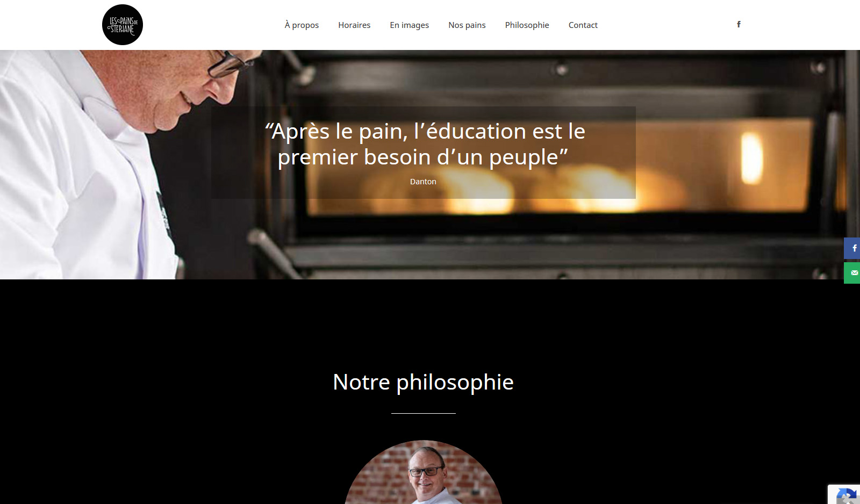Image resolution: width=860 pixels, height=504 pixels.
Task: Select the En images menu item
Action: click(x=410, y=25)
